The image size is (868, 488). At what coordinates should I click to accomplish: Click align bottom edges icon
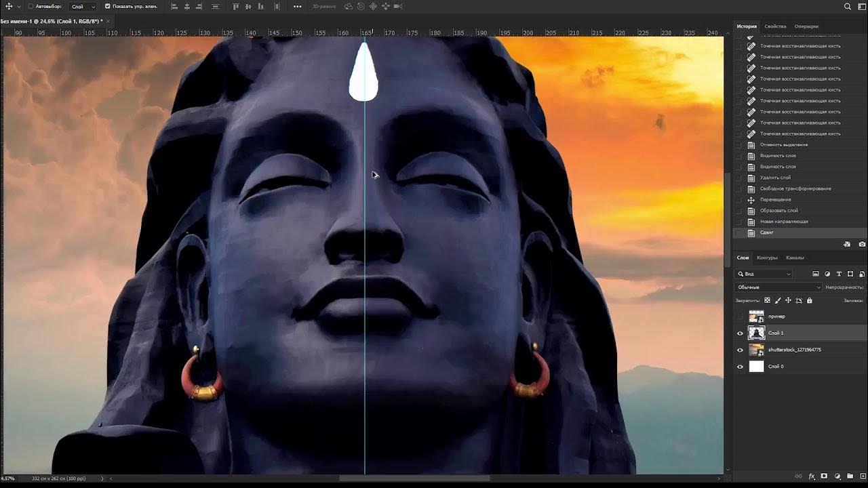[261, 6]
